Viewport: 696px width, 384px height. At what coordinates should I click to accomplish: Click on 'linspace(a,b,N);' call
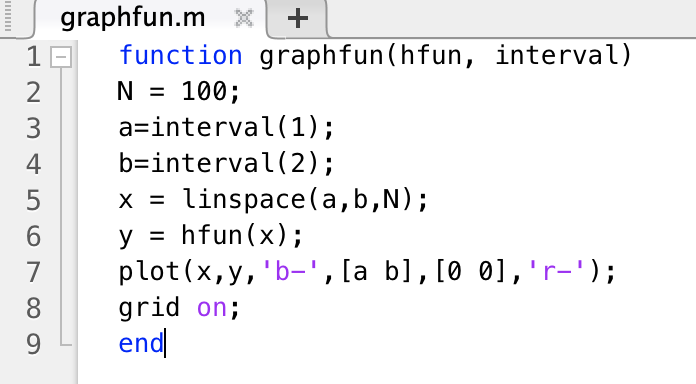[305, 199]
